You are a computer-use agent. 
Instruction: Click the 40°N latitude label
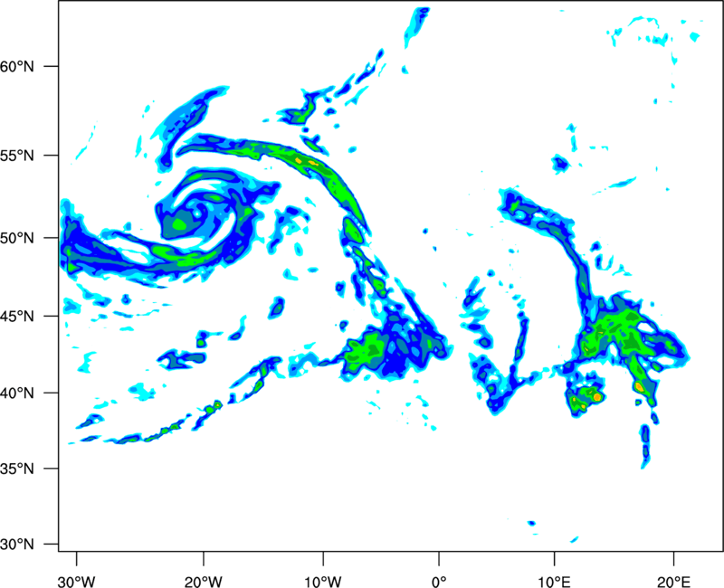click(17, 394)
